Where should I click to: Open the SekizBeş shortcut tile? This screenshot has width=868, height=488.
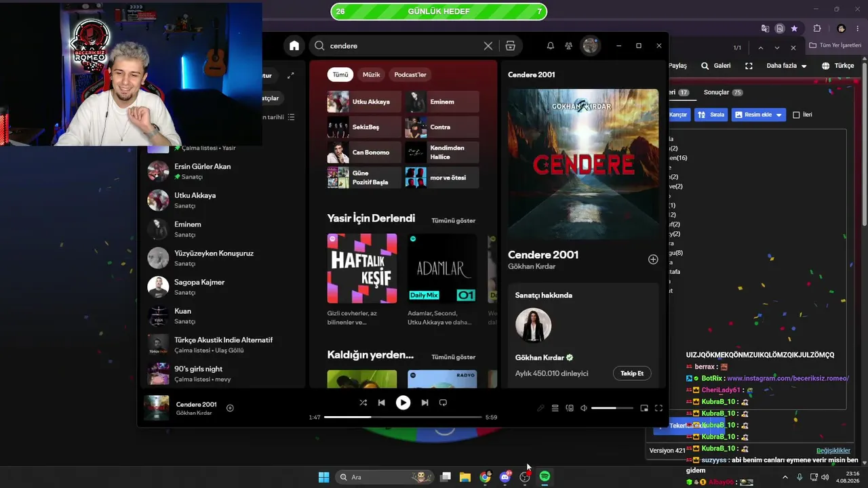click(364, 127)
